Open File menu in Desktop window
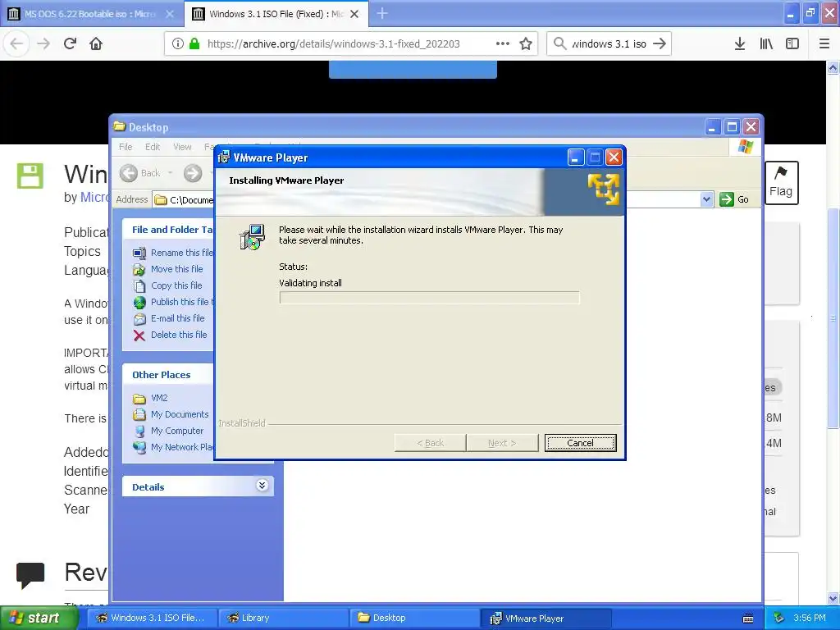This screenshot has height=630, width=840. [x=126, y=147]
